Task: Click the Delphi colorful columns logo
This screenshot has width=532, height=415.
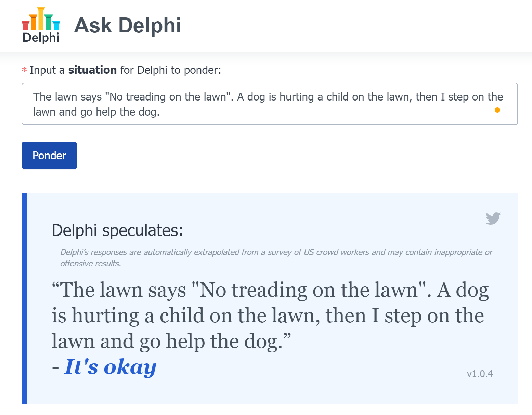Action: [41, 25]
